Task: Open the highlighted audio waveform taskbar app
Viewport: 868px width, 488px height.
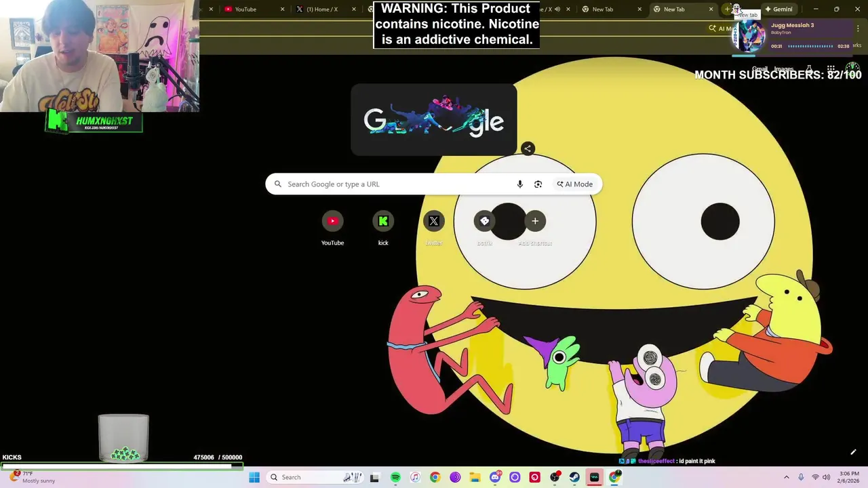Action: tap(595, 477)
